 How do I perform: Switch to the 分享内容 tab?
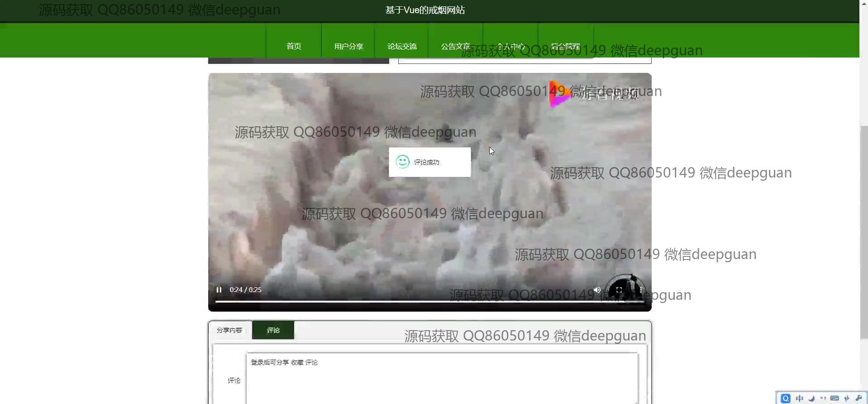pyautogui.click(x=229, y=330)
